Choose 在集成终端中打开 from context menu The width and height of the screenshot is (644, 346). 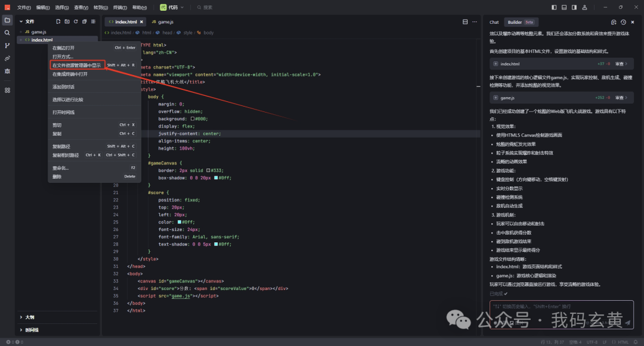94,74
